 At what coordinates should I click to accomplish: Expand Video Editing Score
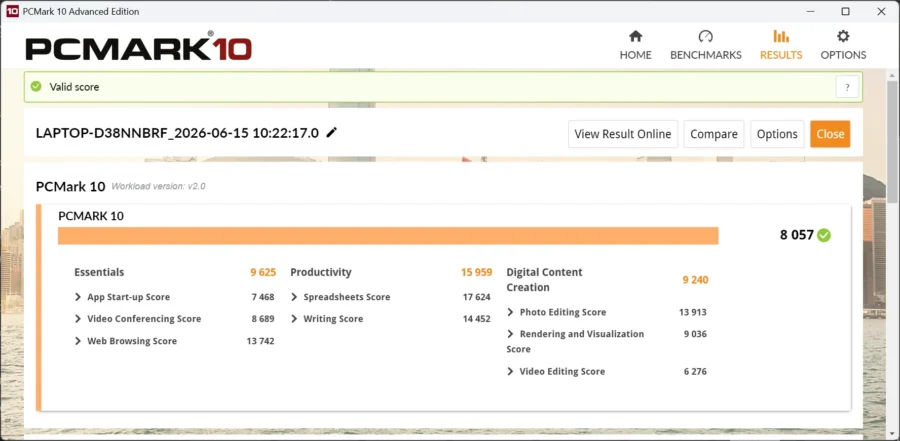point(510,372)
